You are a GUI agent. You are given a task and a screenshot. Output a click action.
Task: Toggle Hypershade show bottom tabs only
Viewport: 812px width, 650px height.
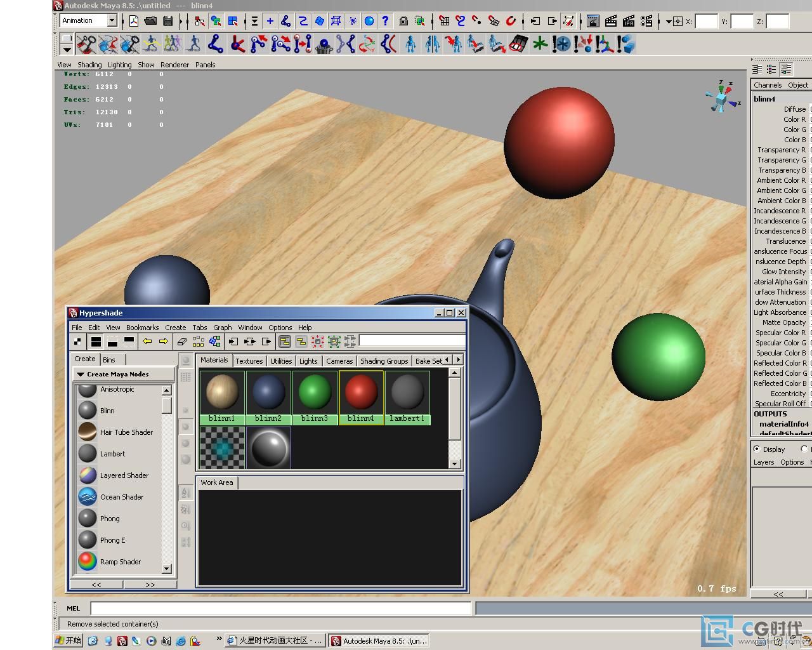[112, 342]
